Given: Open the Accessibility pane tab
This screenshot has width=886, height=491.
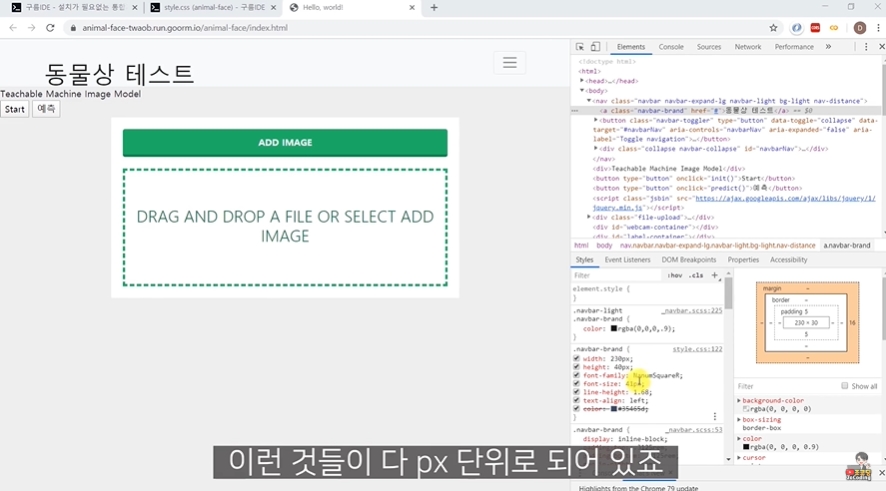Looking at the screenshot, I should (x=788, y=260).
